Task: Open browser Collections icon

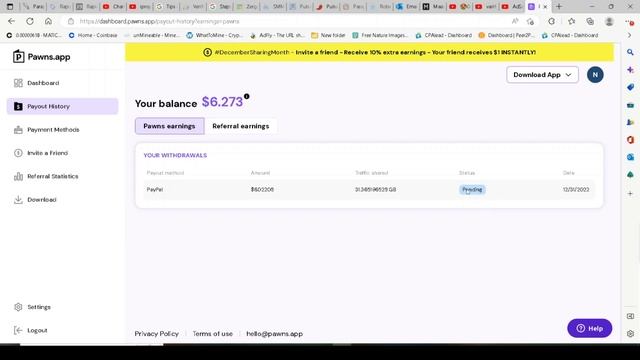Action: pos(590,21)
